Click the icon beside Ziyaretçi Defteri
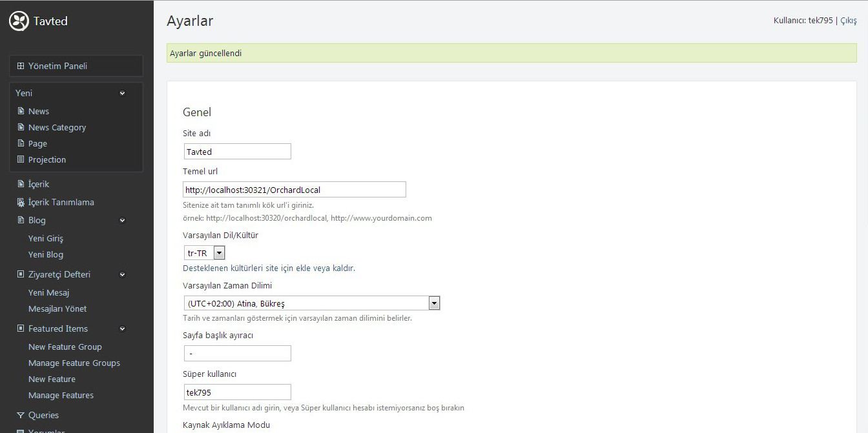The width and height of the screenshot is (868, 433). tap(21, 274)
